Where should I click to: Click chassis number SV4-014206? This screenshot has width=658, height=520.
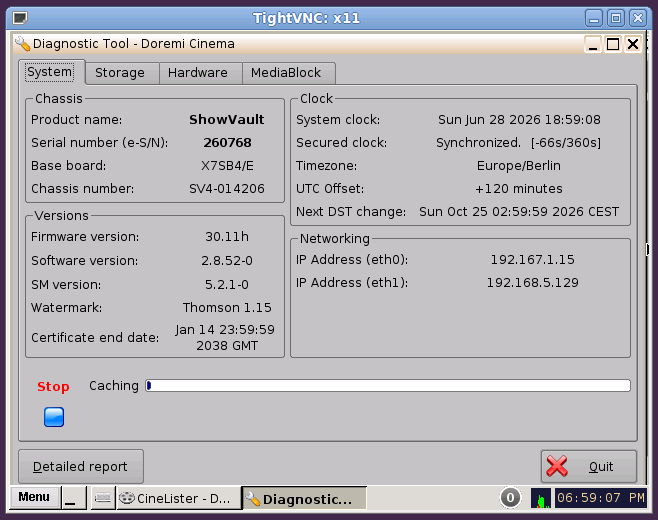pos(227,189)
